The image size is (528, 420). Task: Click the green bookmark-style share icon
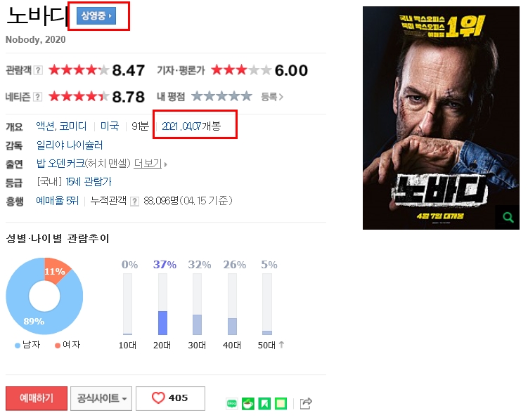(264, 403)
